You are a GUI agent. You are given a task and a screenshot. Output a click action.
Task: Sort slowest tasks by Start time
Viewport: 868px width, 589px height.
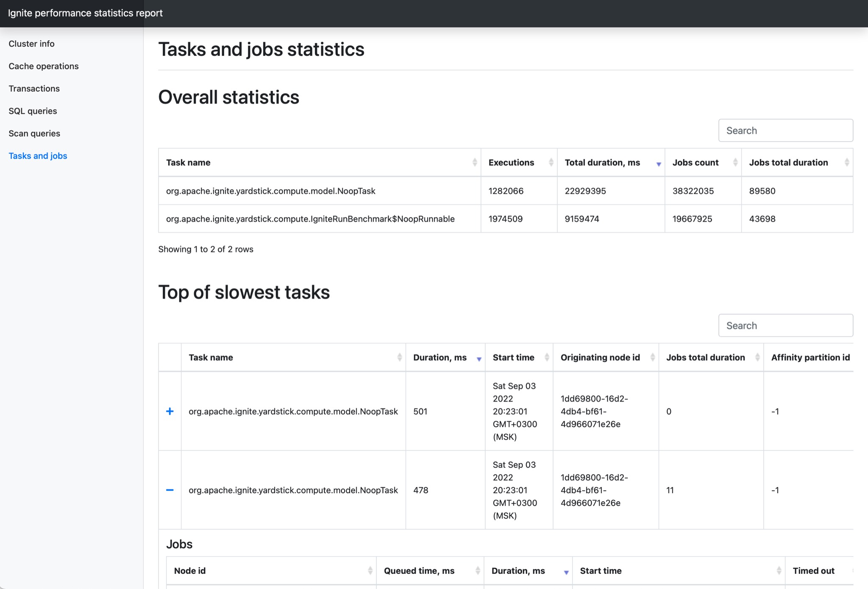546,358
